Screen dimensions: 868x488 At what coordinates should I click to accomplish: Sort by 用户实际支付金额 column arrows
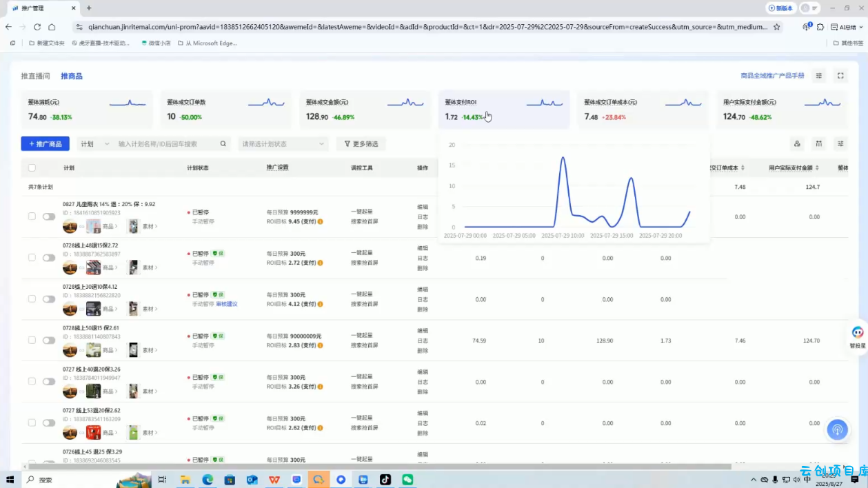tap(817, 168)
